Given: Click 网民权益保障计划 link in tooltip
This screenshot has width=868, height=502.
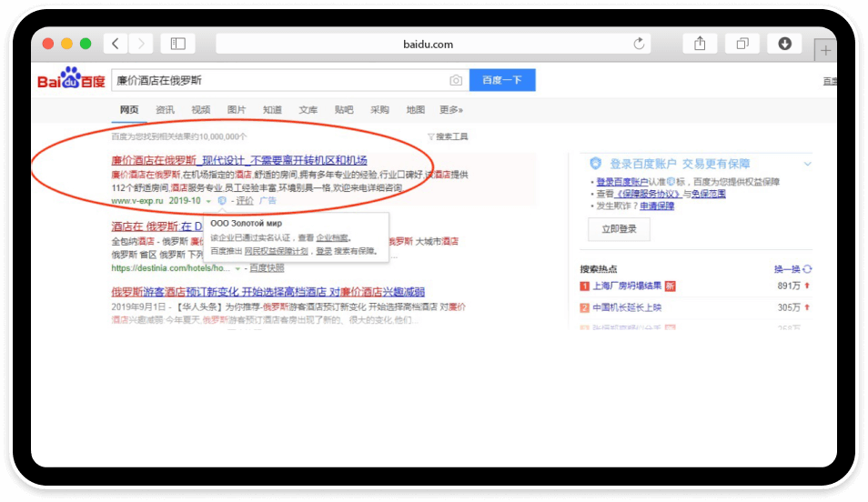Looking at the screenshot, I should [x=277, y=251].
